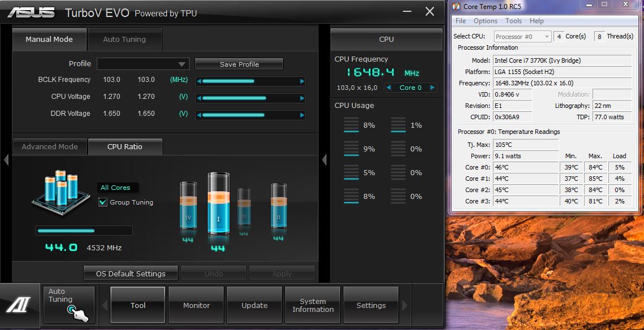Image resolution: width=644 pixels, height=330 pixels.
Task: Click Core #3 Max 81°C cell
Action: pos(595,201)
